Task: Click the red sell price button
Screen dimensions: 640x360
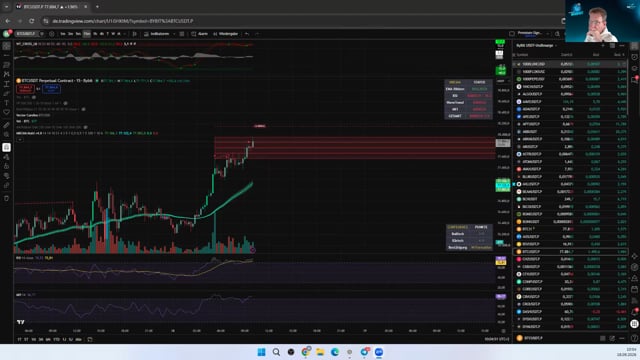Action: coord(25,89)
